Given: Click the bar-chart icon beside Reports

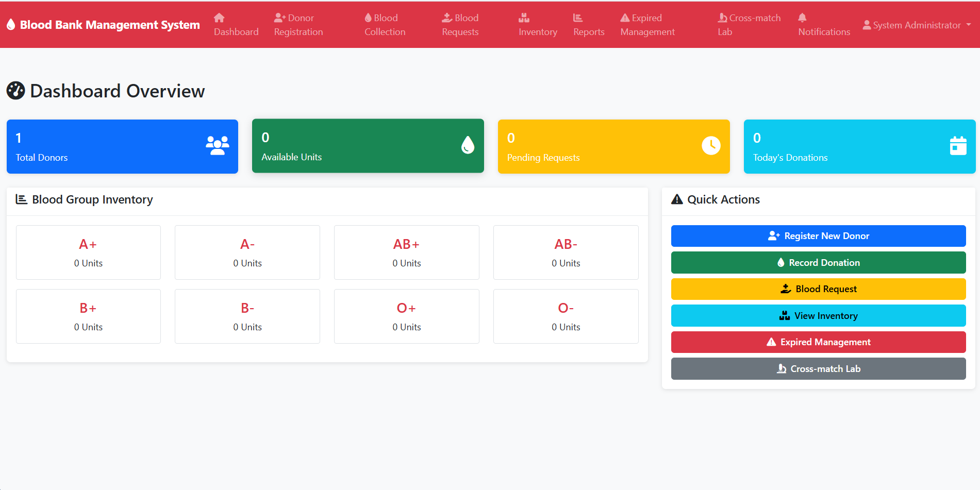Looking at the screenshot, I should [578, 18].
